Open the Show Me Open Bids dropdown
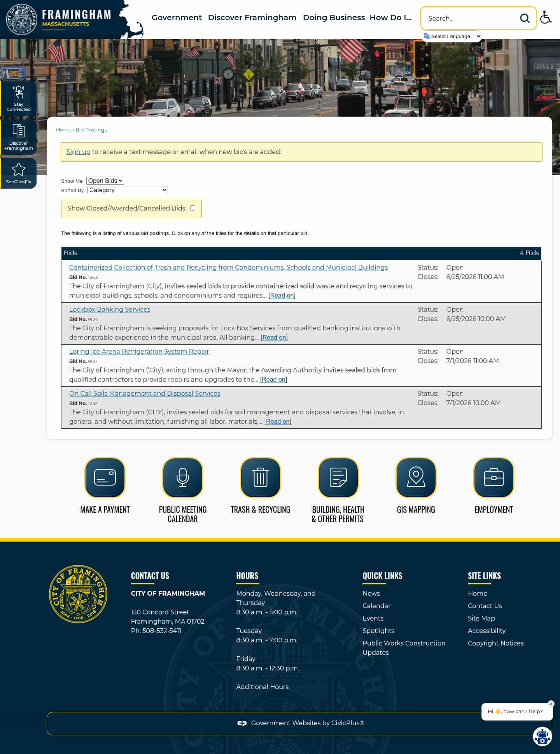The image size is (560, 754). [x=105, y=181]
